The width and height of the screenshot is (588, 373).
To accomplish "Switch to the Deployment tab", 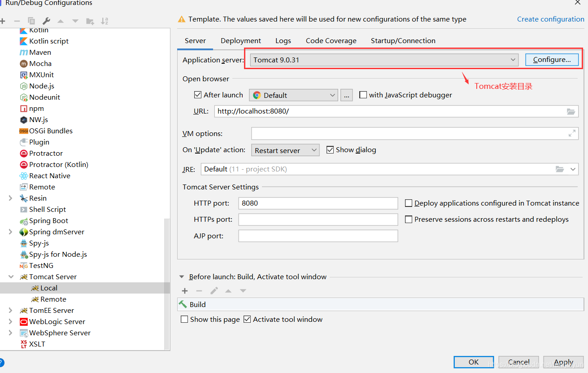I will click(x=241, y=41).
